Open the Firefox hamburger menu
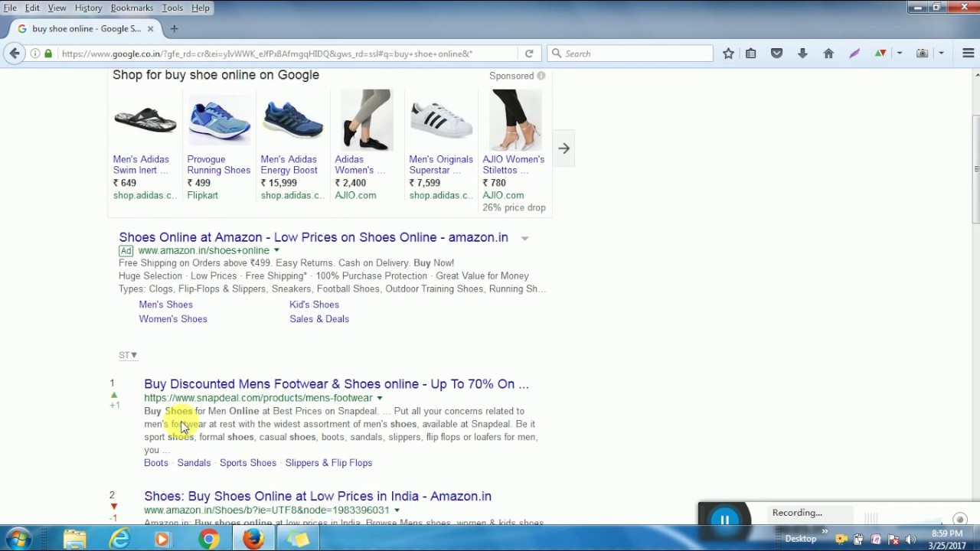The width and height of the screenshot is (980, 551). coord(968,54)
